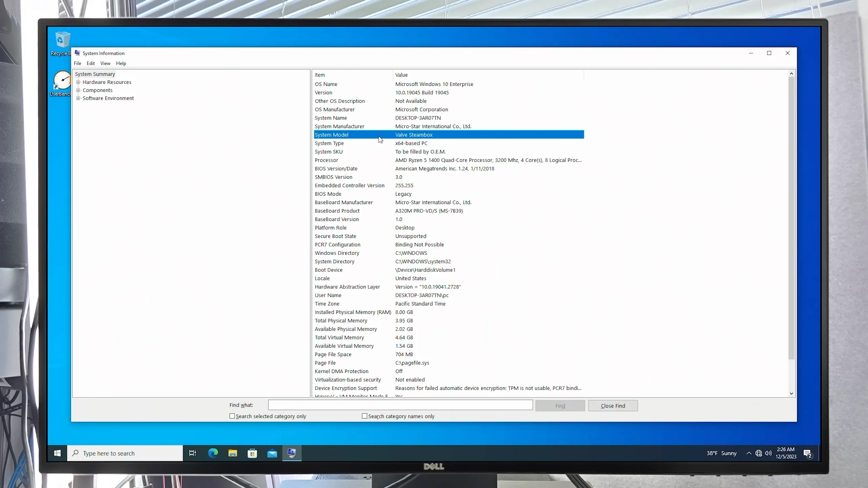868x488 pixels.
Task: Open Mail app from taskbar
Action: pyautogui.click(x=272, y=453)
